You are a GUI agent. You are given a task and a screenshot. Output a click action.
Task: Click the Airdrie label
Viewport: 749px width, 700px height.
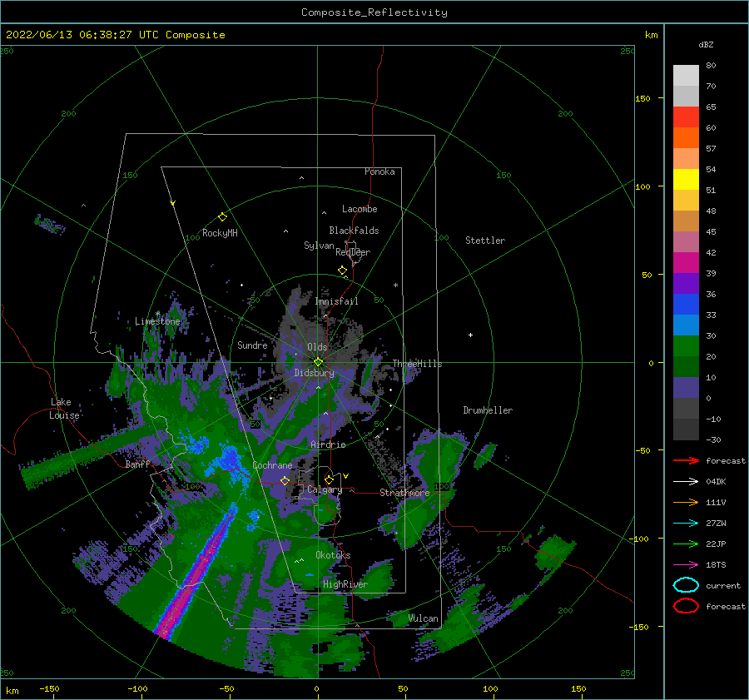coord(328,444)
